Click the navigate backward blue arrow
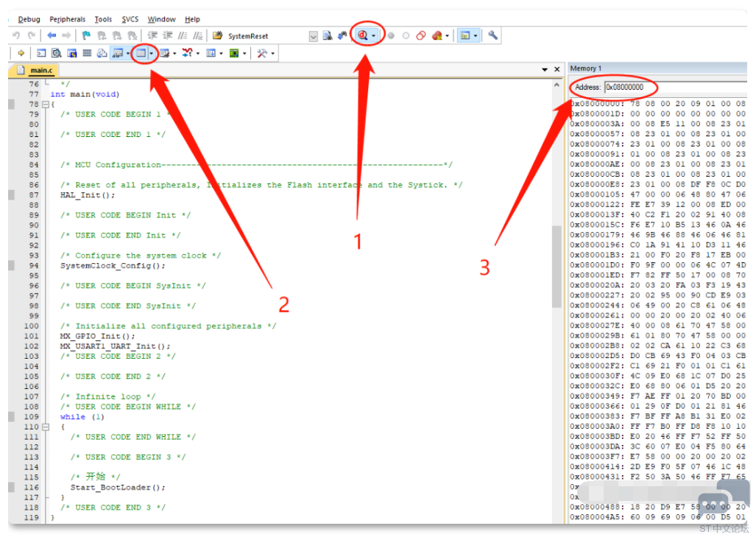 (x=52, y=35)
